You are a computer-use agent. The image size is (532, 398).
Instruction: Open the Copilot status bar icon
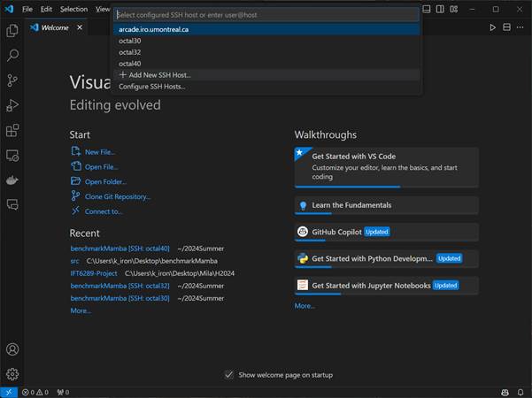[x=505, y=393]
